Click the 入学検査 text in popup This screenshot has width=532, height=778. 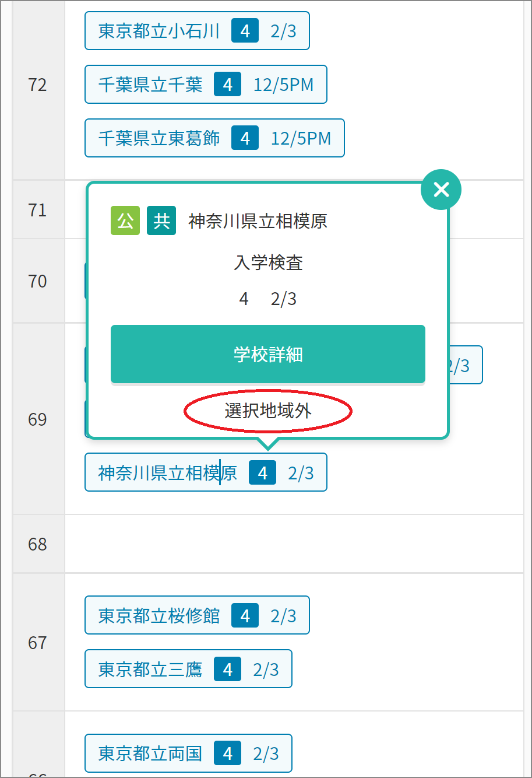pyautogui.click(x=268, y=263)
